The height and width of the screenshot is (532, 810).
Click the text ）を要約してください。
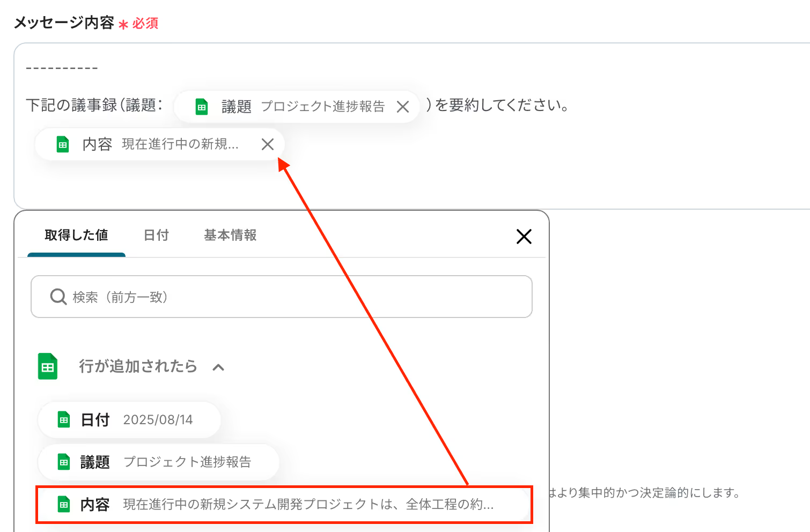point(497,105)
